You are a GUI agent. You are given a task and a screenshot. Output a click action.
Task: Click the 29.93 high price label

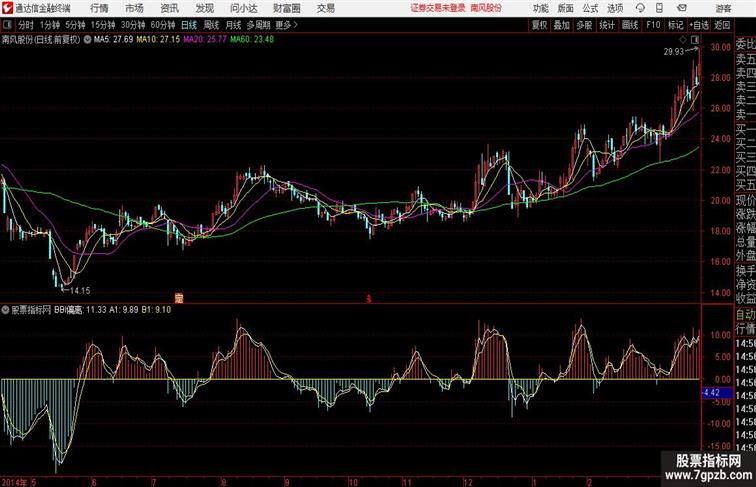[674, 52]
